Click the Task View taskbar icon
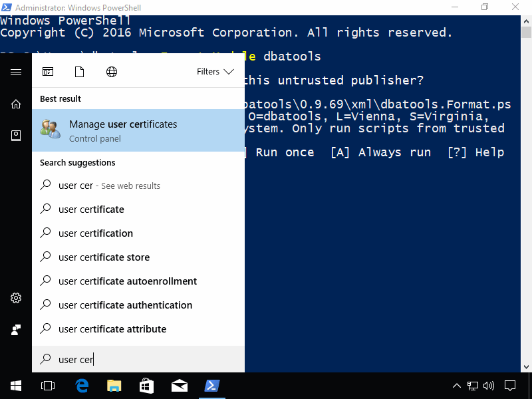The image size is (532, 399). pyautogui.click(x=47, y=386)
